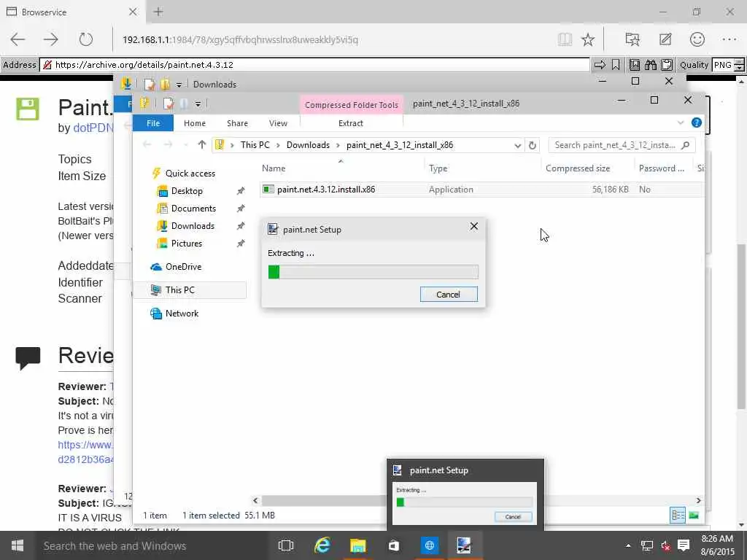This screenshot has width=747, height=560.
Task: Select Desktop in Quick access
Action: click(x=186, y=191)
